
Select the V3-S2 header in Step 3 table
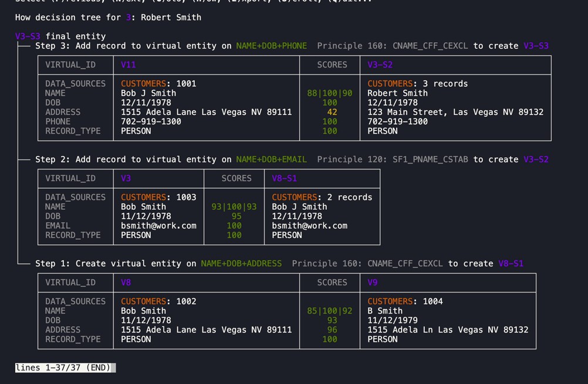381,64
